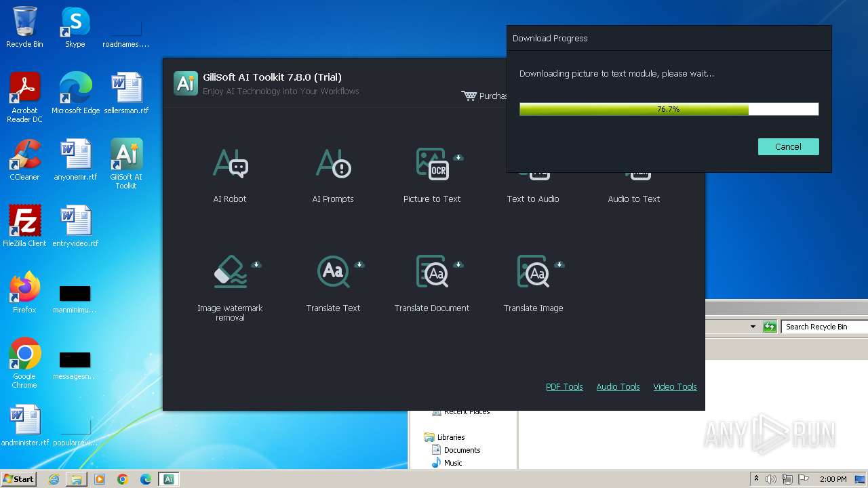Launch the Picture to Text OCR tool
The height and width of the screenshot is (488, 868).
click(x=432, y=176)
